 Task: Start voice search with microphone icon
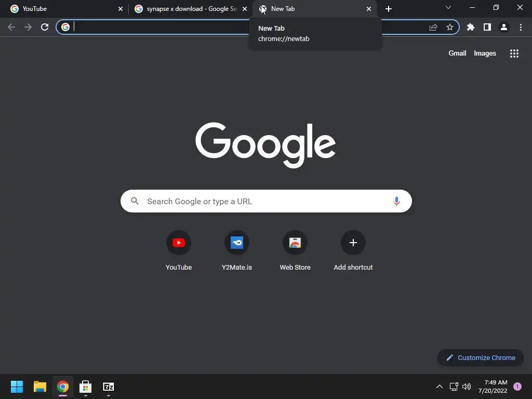tap(396, 201)
